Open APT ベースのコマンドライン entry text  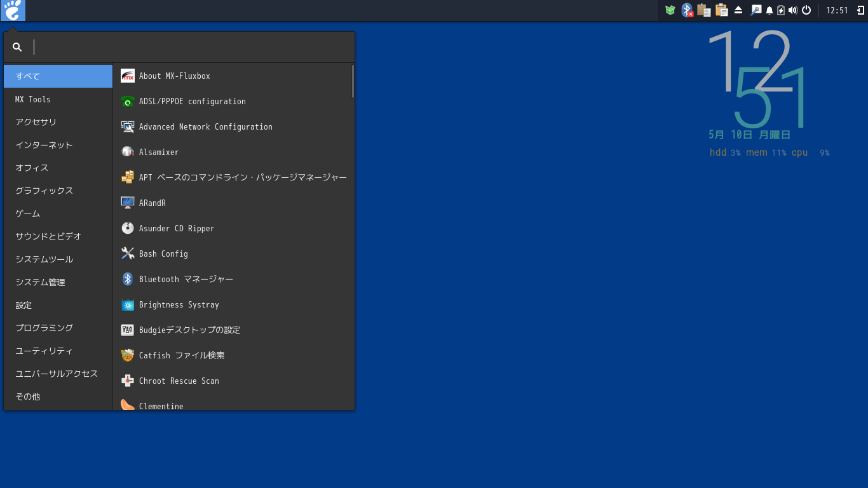[x=243, y=177]
